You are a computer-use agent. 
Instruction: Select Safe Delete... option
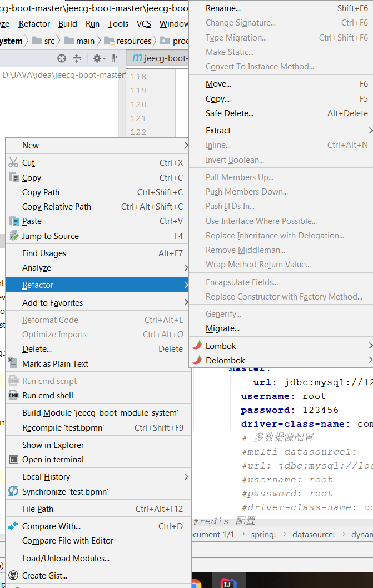click(281, 113)
